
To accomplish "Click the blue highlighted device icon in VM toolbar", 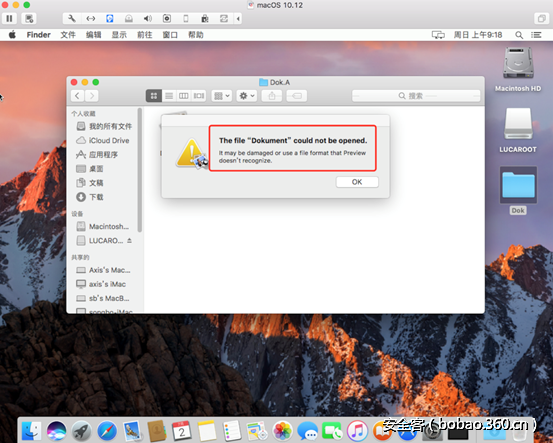I will click(110, 18).
